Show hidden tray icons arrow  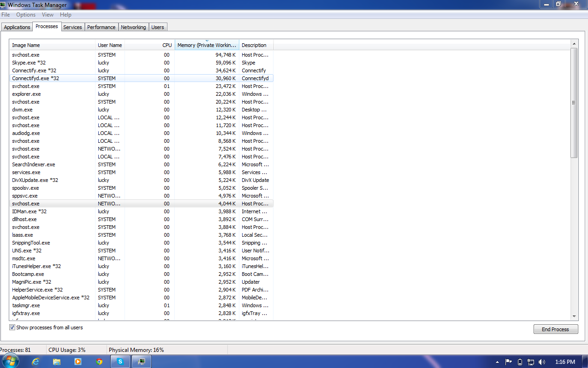[x=498, y=362]
